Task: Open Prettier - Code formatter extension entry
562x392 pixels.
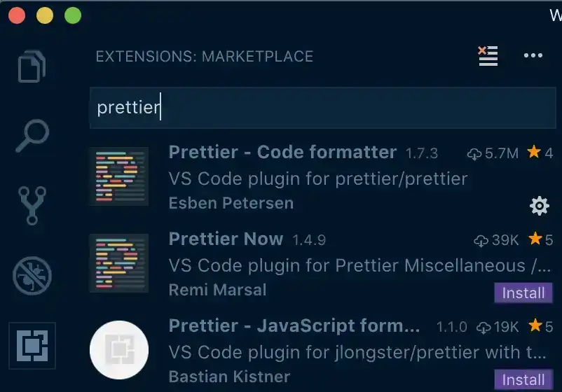Action: (323, 177)
